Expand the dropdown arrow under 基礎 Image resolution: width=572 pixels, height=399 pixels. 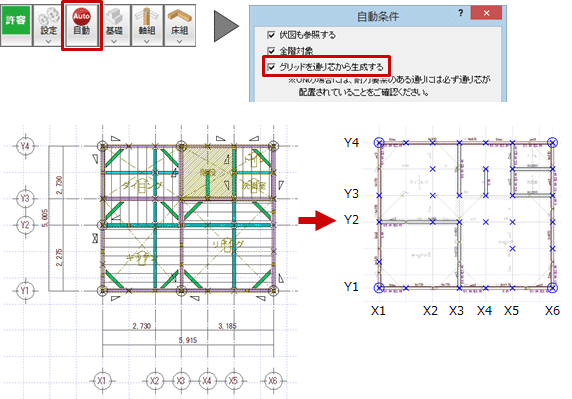click(114, 42)
